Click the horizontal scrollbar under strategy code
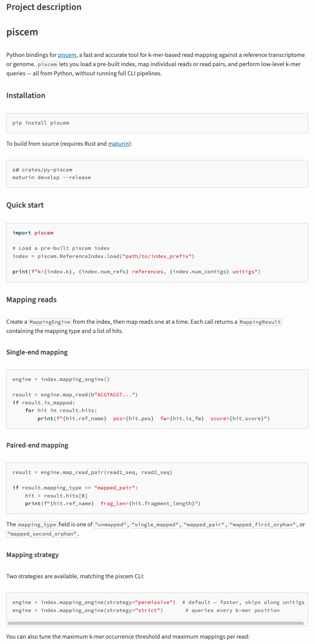Screen dimensions: 315x644 coord(156,623)
